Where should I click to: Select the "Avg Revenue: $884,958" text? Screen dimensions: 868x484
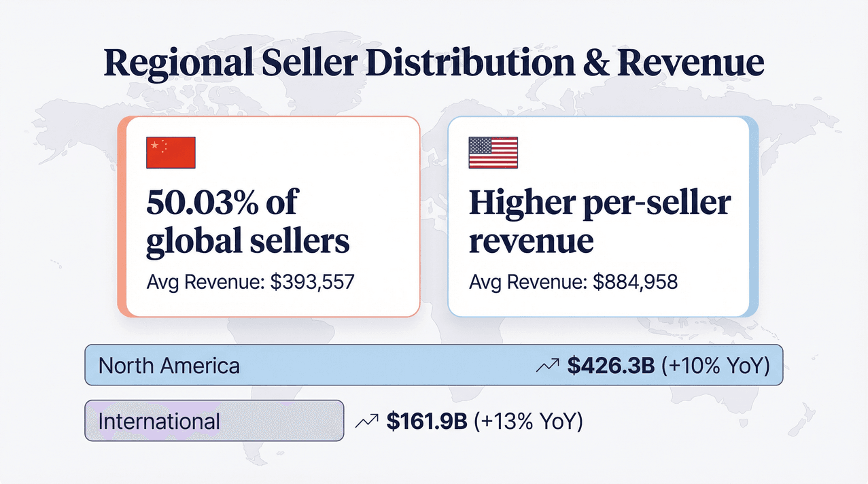[573, 282]
